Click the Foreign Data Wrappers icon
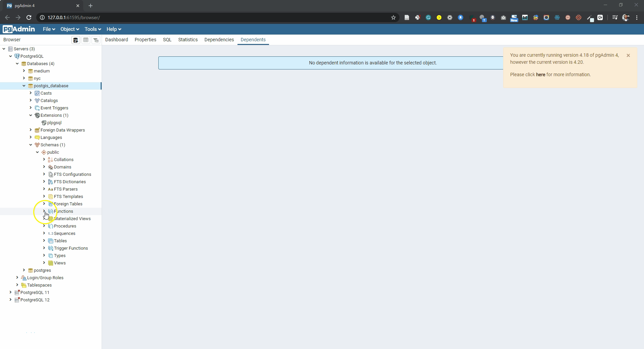The height and width of the screenshot is (349, 644). pyautogui.click(x=37, y=130)
